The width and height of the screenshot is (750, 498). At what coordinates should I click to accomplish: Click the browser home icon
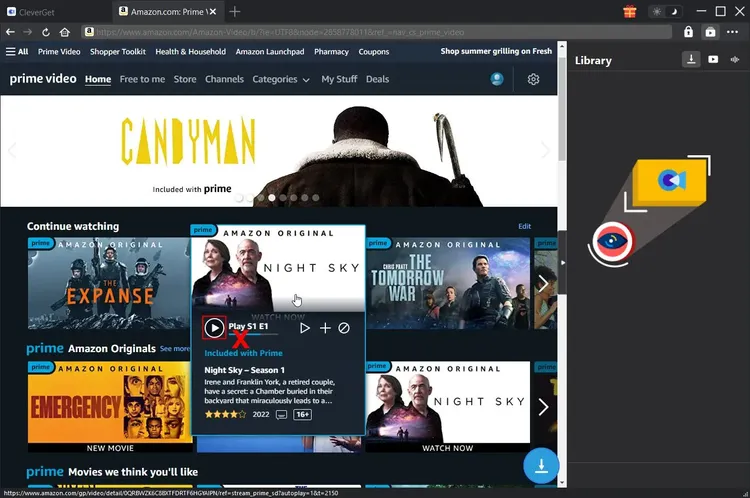pyautogui.click(x=65, y=32)
